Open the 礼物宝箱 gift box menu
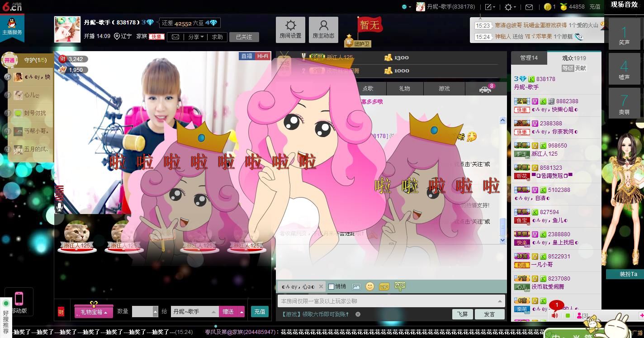Image resolution: width=644 pixels, height=338 pixels. pos(94,312)
